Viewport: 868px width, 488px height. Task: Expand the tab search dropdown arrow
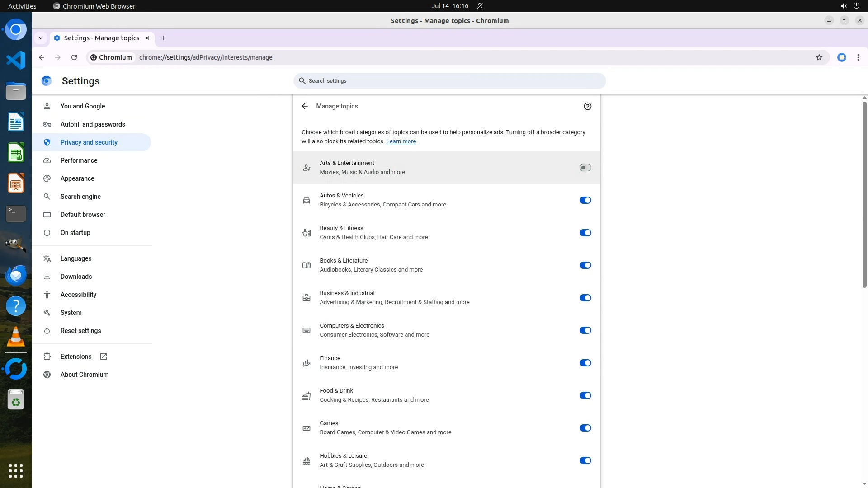(x=41, y=38)
